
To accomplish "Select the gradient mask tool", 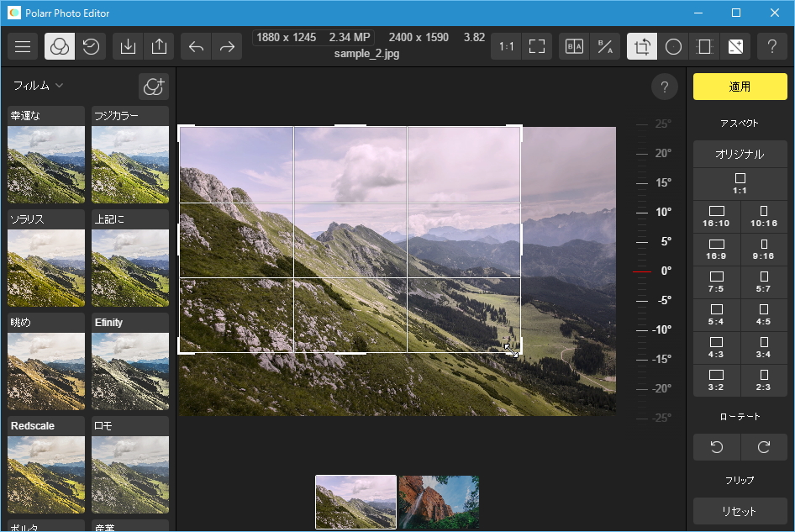I will click(704, 47).
